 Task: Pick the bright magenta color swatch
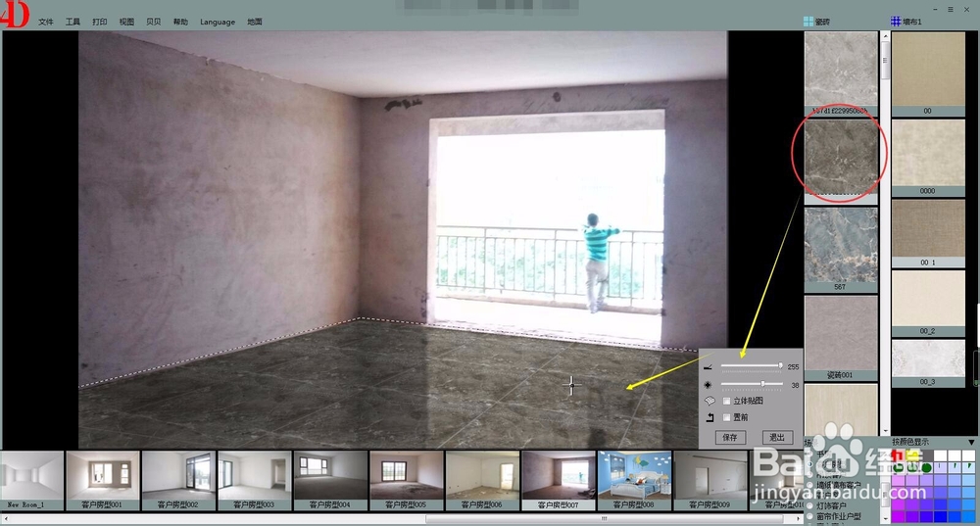[899, 516]
